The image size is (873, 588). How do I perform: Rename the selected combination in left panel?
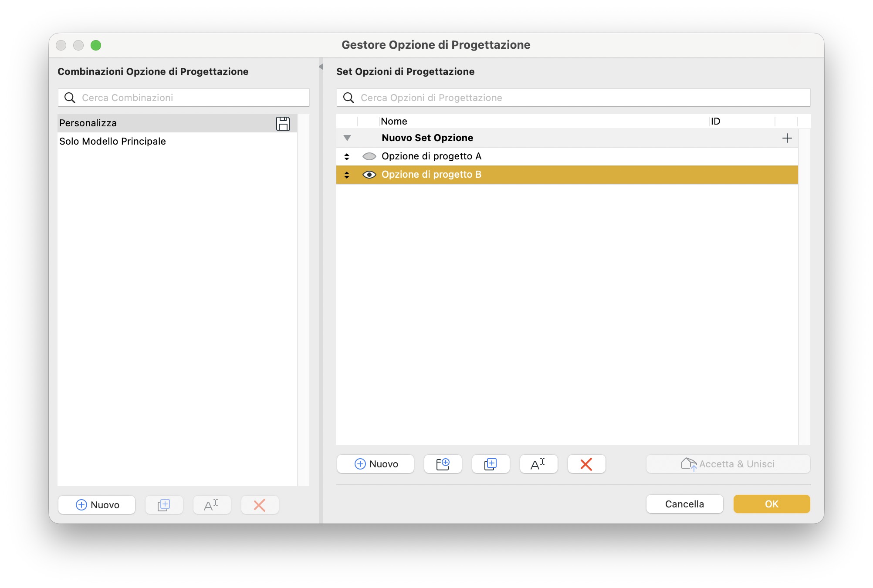(212, 505)
